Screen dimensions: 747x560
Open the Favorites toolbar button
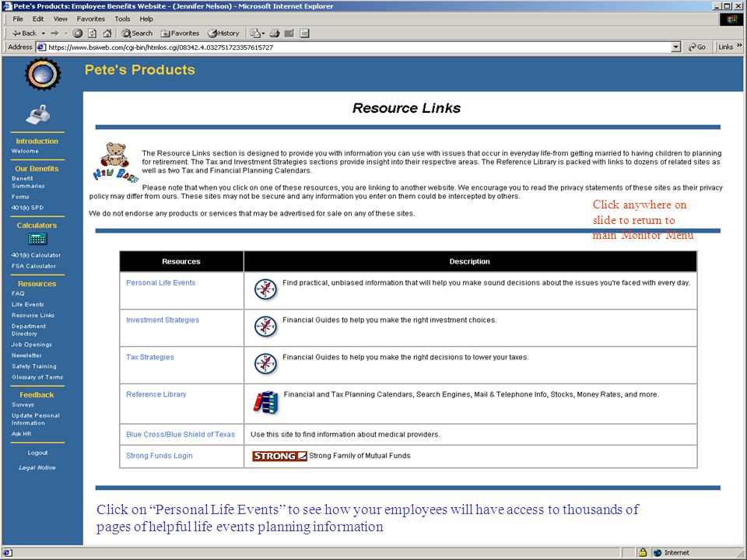pos(180,33)
